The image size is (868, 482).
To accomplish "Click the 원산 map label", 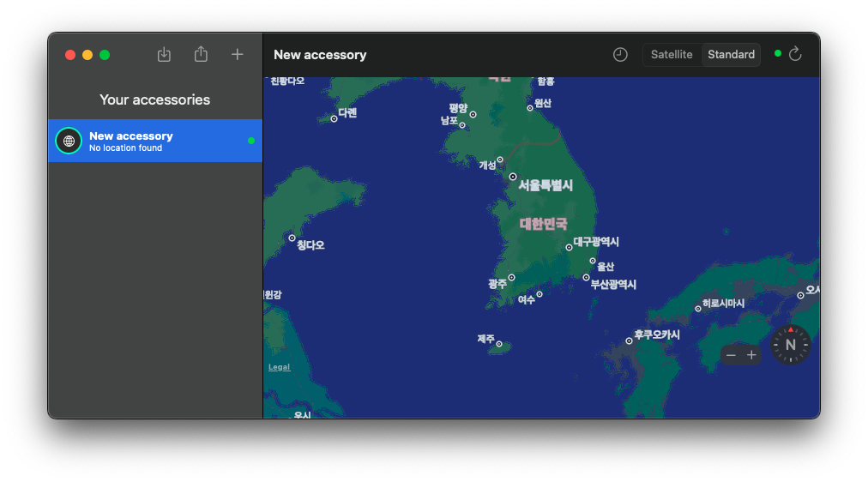I will point(542,103).
